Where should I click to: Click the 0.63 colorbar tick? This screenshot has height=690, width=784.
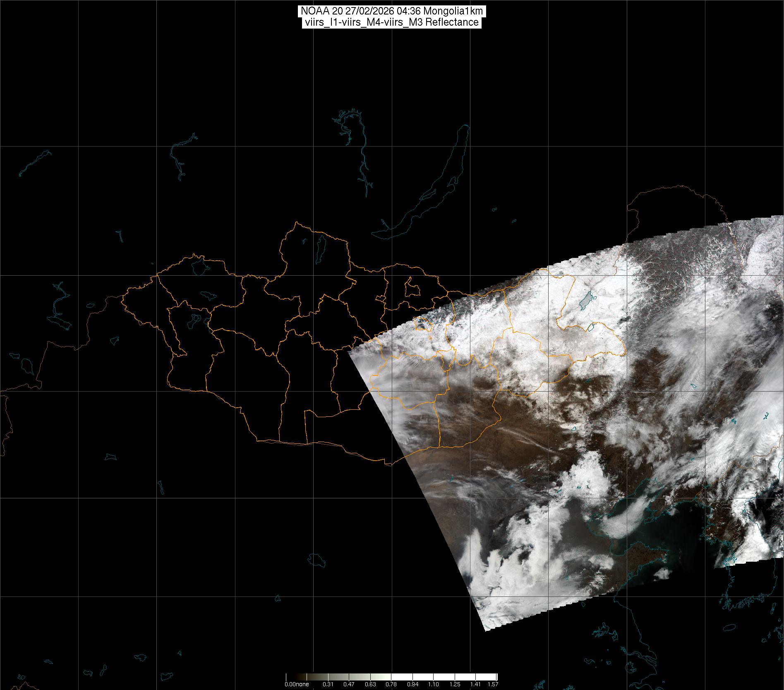pyautogui.click(x=370, y=684)
